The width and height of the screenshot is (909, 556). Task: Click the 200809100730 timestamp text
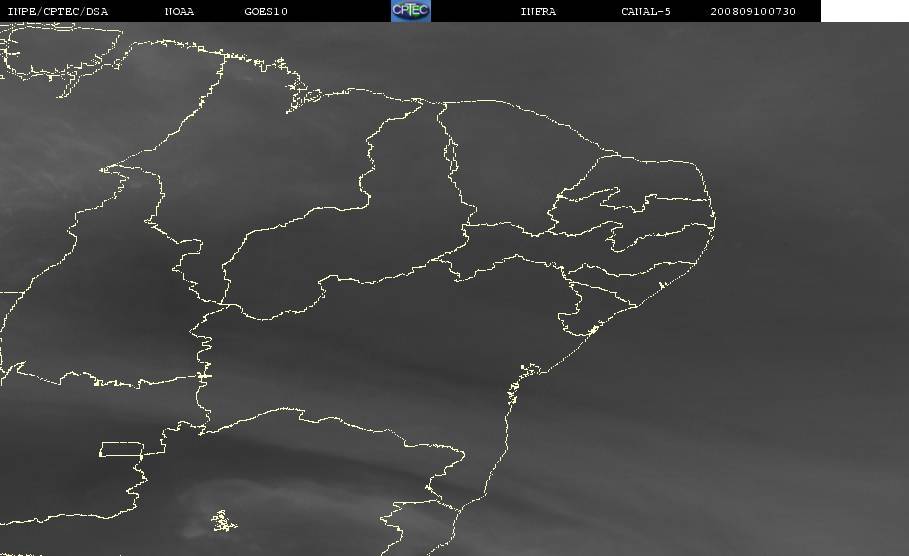point(753,12)
